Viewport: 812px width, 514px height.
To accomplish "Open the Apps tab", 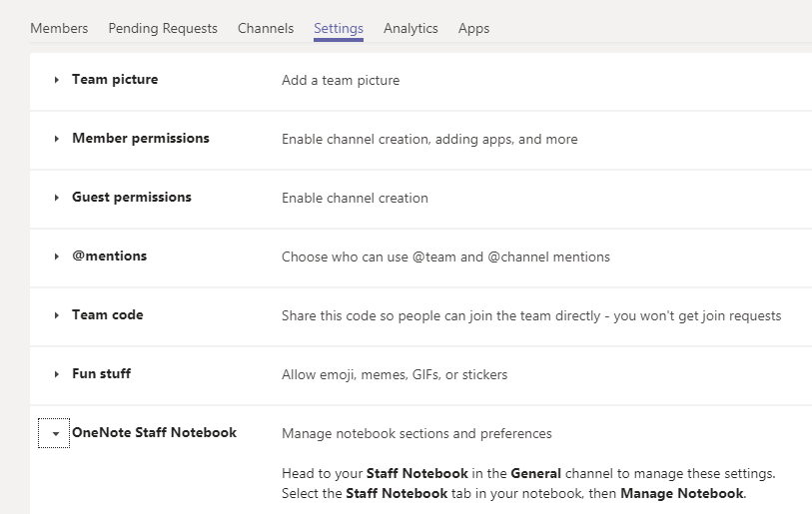I will (x=473, y=28).
